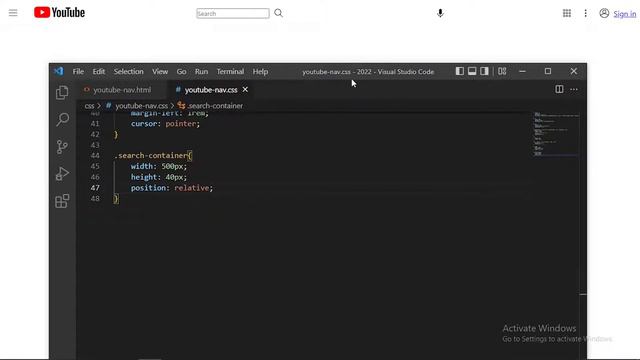This screenshot has width=640, height=360.
Task: Open the File menu in VS Code
Action: [78, 71]
